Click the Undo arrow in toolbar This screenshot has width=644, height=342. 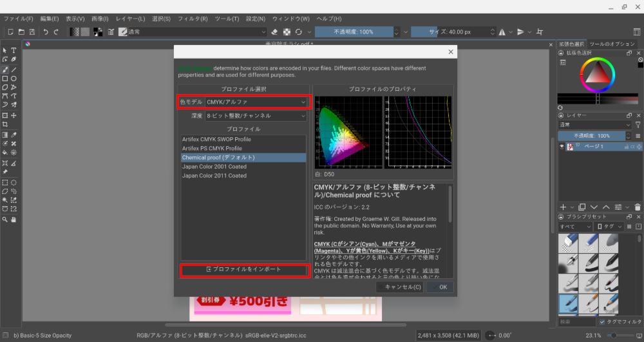(x=46, y=32)
